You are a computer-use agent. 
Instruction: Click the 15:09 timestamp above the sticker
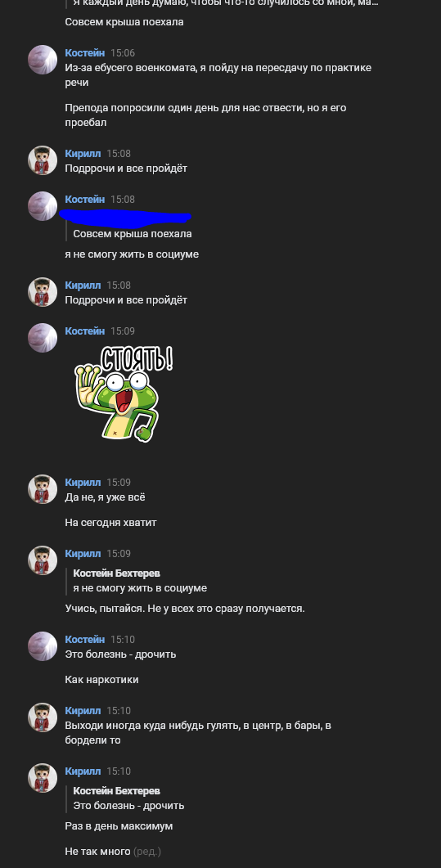(x=123, y=331)
